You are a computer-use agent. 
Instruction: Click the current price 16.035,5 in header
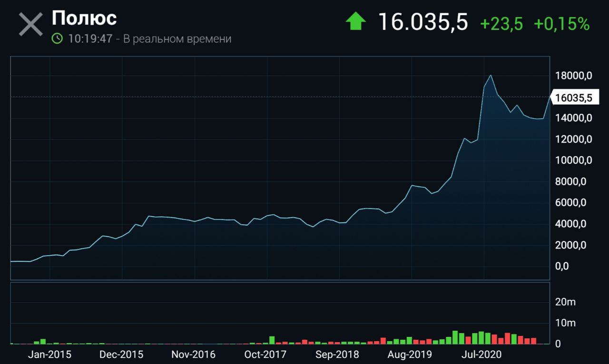[423, 22]
